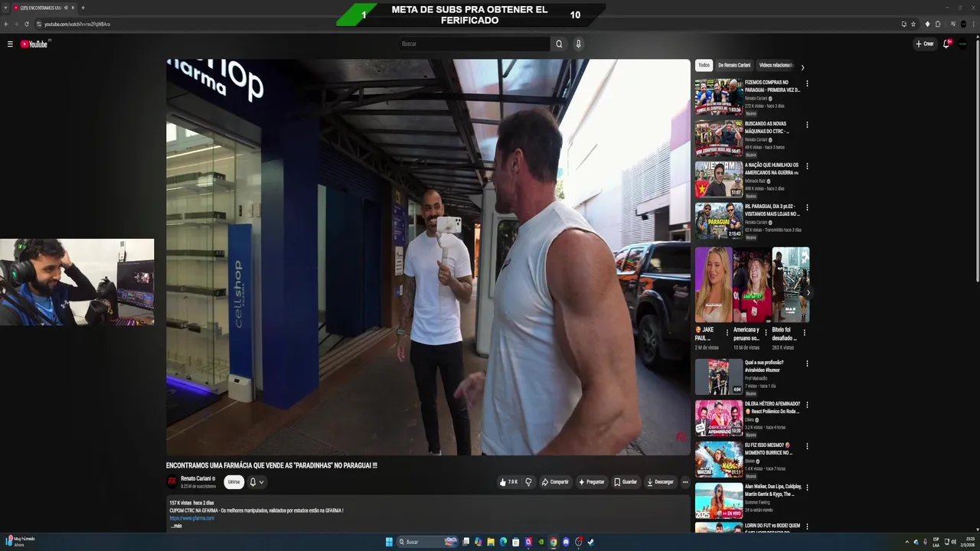Focus the YouTube Buscar search field
The image size is (980, 551).
[x=474, y=44]
